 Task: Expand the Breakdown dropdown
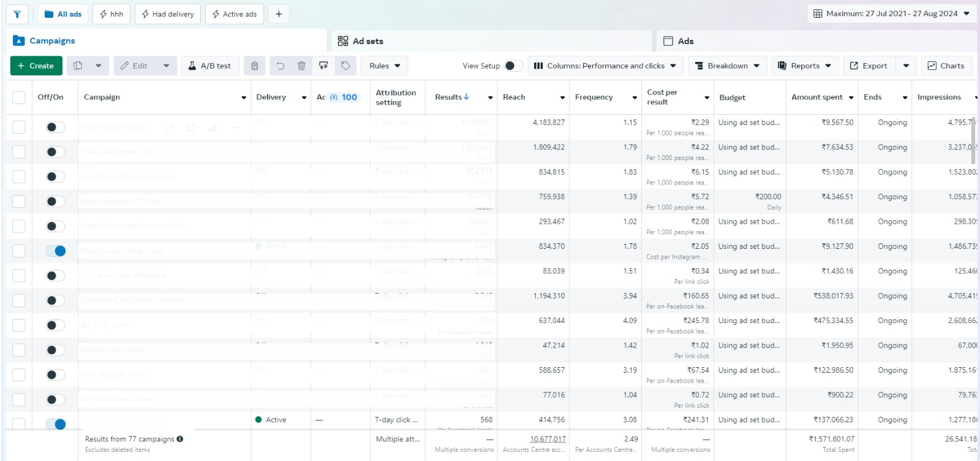coord(728,66)
